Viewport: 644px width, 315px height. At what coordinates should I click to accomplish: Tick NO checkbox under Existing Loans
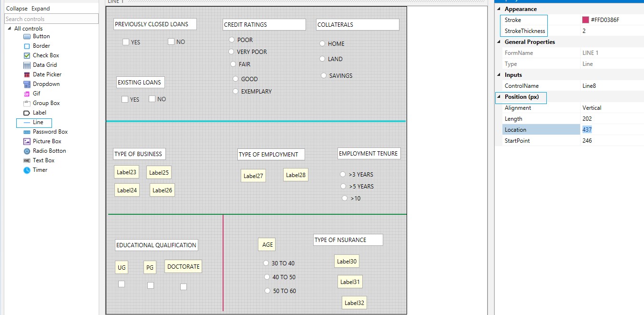152,99
